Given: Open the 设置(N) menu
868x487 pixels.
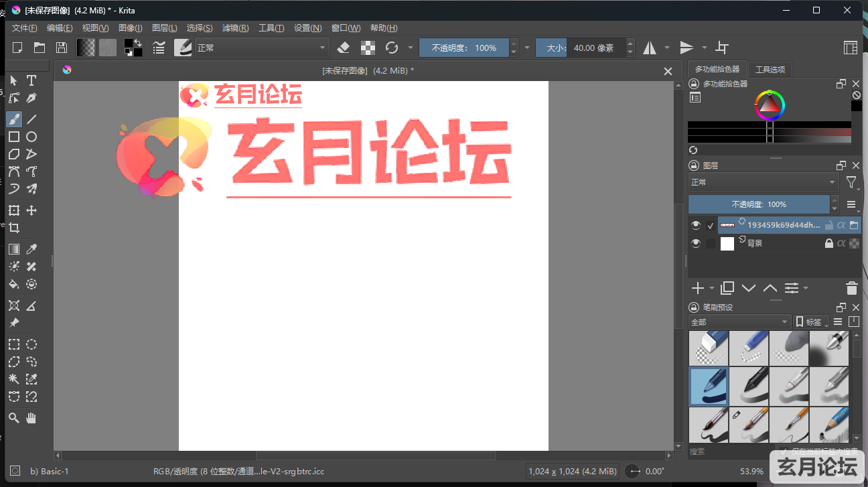Looking at the screenshot, I should pos(308,27).
